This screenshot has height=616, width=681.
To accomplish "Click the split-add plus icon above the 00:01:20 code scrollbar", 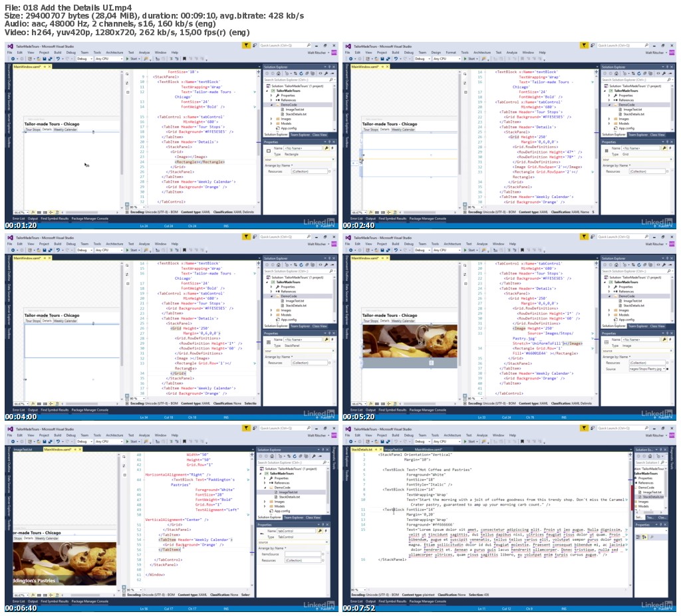I will (259, 72).
